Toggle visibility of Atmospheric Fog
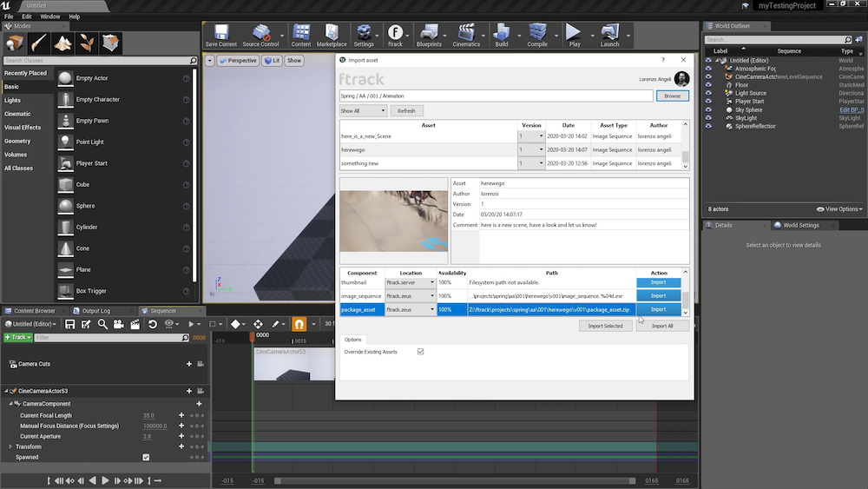This screenshot has width=868, height=489. click(708, 69)
